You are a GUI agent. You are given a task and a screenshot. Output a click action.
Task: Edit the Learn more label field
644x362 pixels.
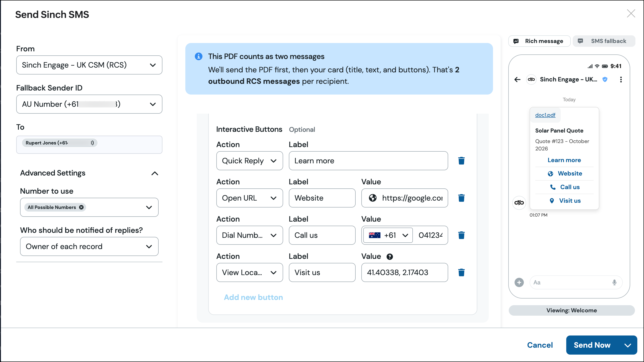click(368, 161)
